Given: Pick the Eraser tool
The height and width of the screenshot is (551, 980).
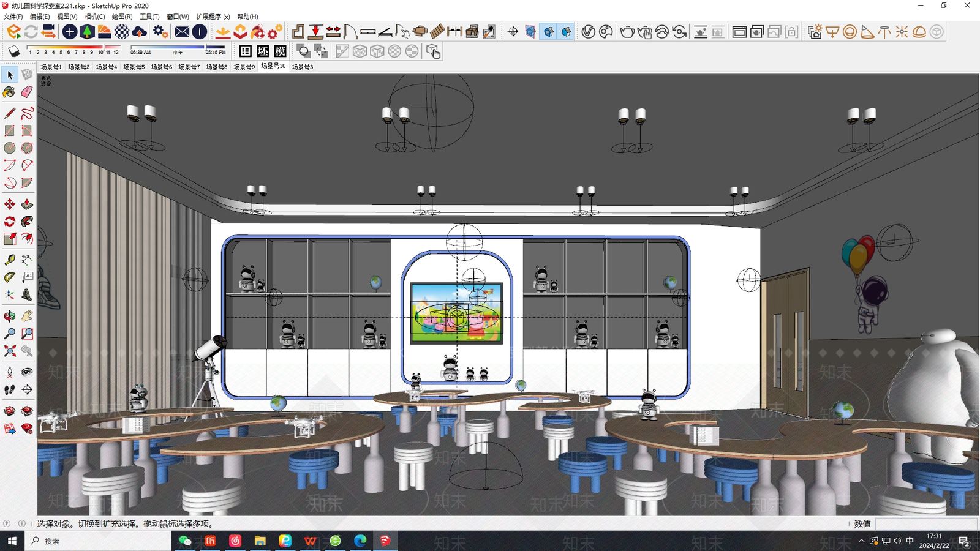Looking at the screenshot, I should [x=27, y=92].
